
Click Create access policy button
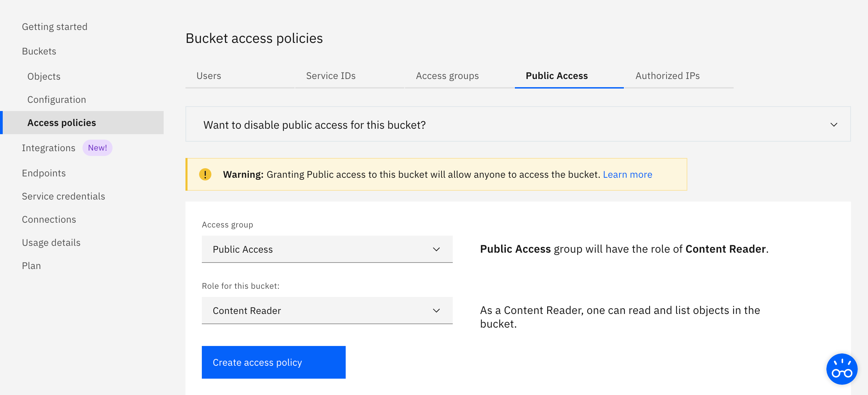point(273,362)
